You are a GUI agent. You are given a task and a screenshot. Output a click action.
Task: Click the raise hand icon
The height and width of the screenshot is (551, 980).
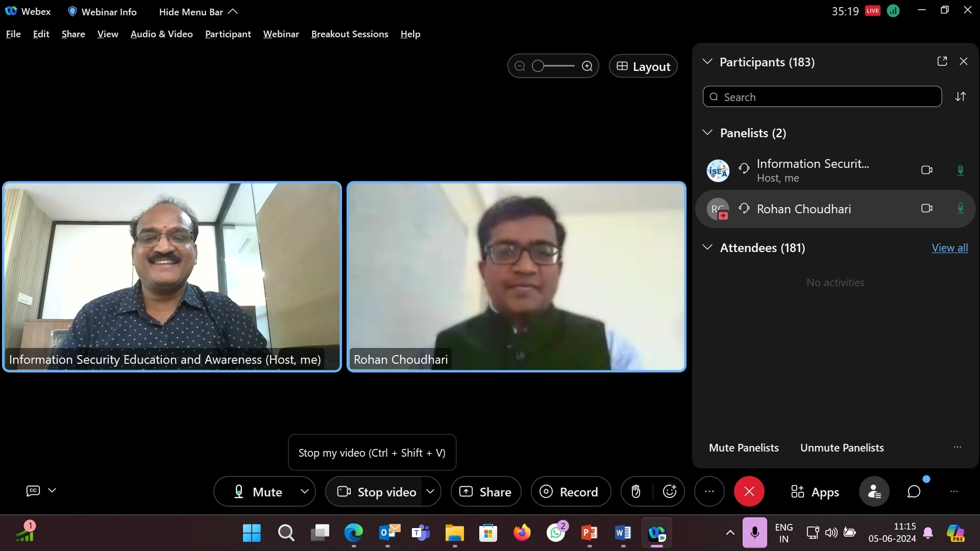(x=636, y=492)
